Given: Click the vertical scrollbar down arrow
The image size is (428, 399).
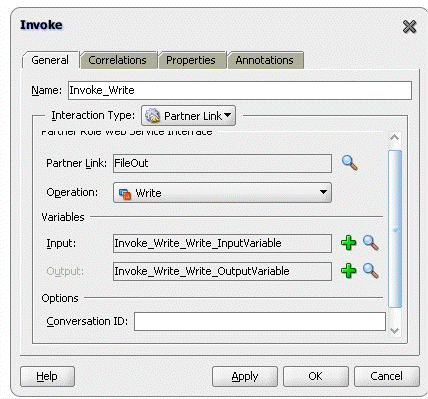Looking at the screenshot, I should 395,330.
